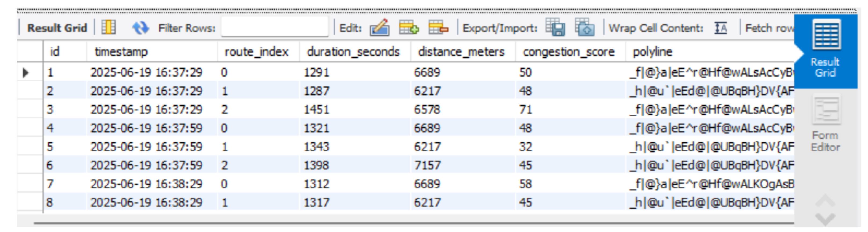Viewport: 868px width, 232px height.
Task: Click the import records from file icon
Action: (x=584, y=27)
